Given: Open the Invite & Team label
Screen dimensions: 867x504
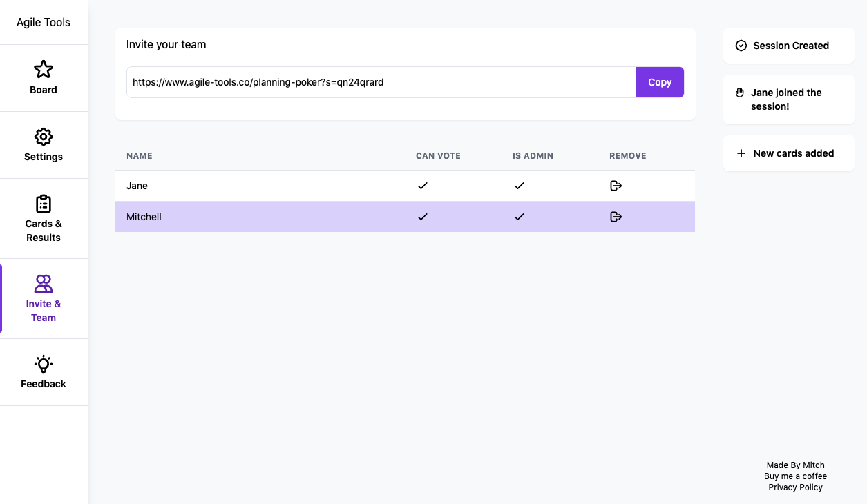Looking at the screenshot, I should [x=44, y=311].
